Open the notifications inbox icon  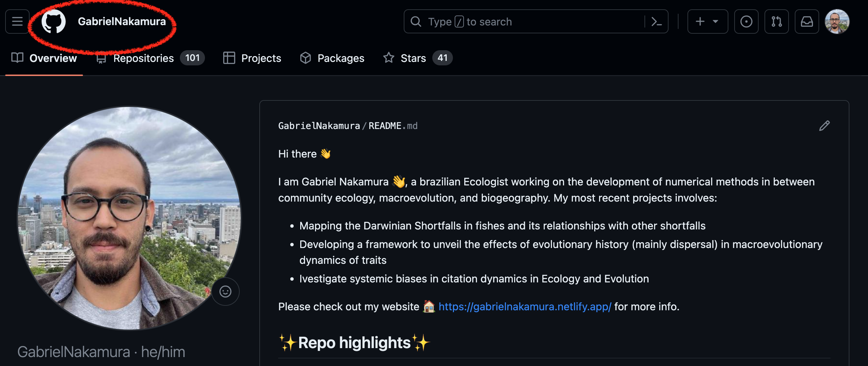807,21
